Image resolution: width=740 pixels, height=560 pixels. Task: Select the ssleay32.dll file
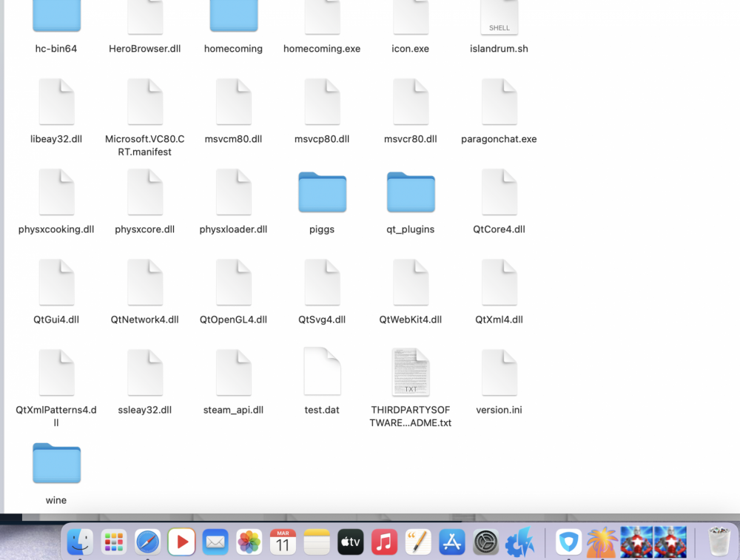(145, 371)
